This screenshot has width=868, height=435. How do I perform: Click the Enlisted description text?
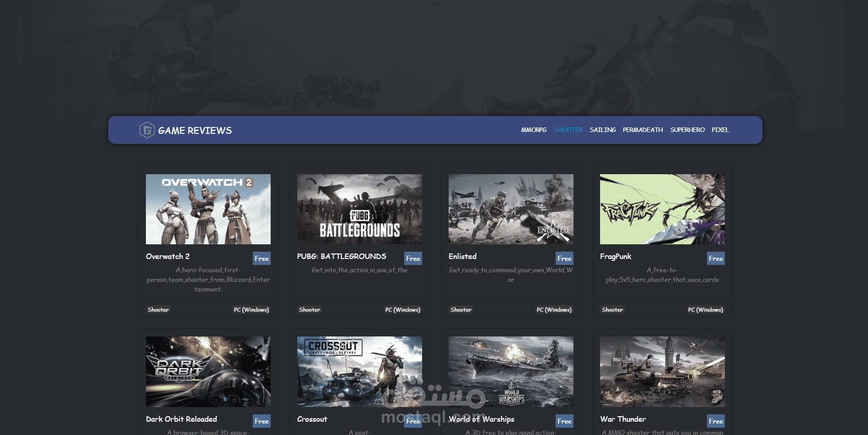tap(511, 275)
